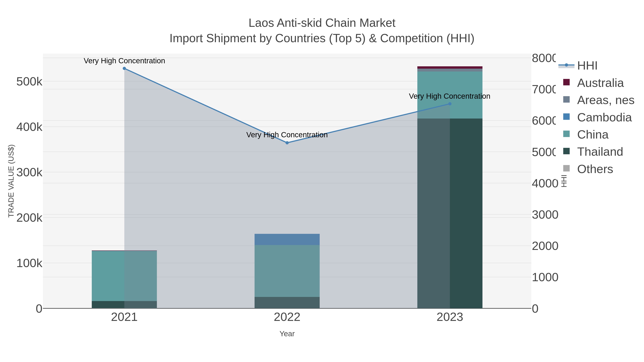644x362 pixels.
Task: Click the 400k y-axis tick label
Action: coord(29,127)
